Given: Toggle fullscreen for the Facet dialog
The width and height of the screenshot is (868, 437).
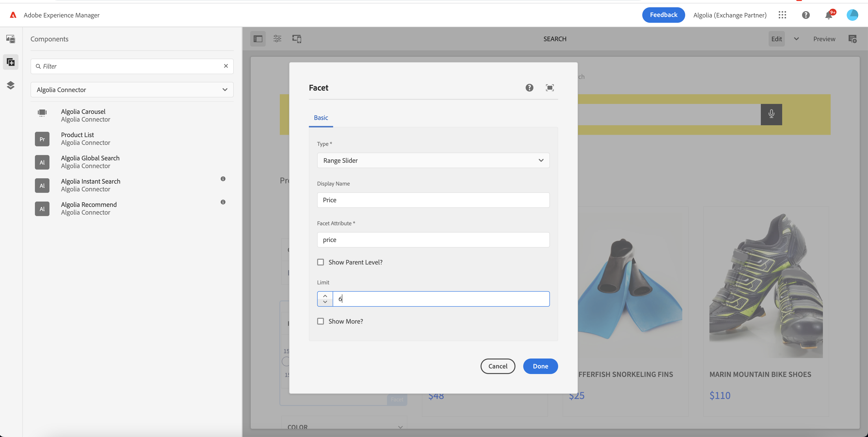Looking at the screenshot, I should 550,87.
